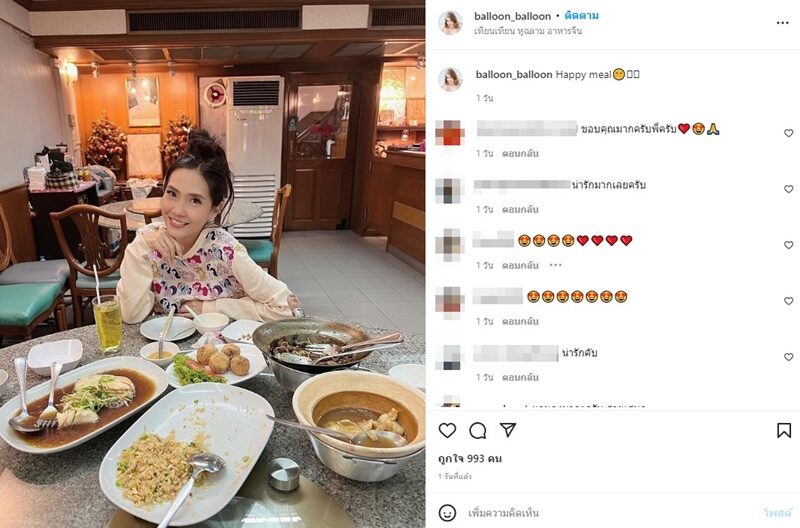Like the post with the heart icon

[x=447, y=431]
